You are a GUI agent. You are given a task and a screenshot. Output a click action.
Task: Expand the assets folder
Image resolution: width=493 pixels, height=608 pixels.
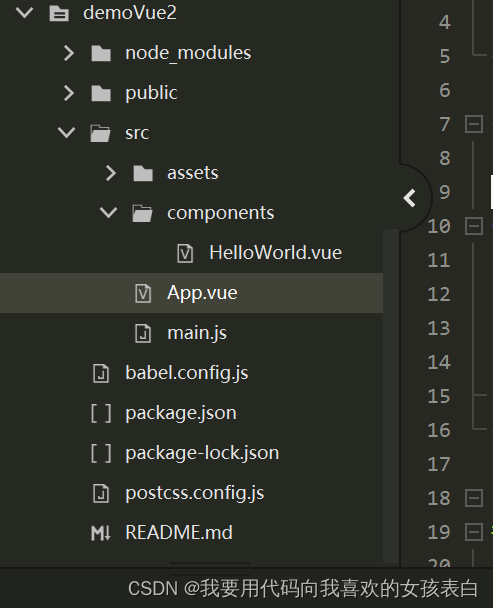(x=111, y=173)
